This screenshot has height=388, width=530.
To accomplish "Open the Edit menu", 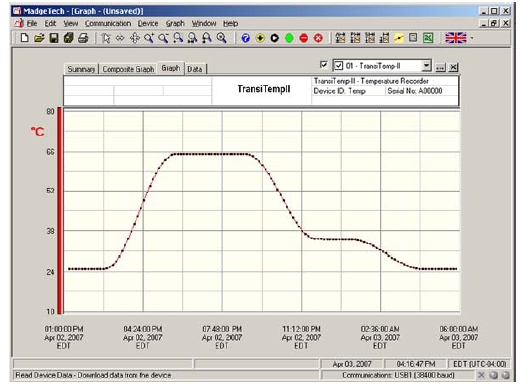I will (x=50, y=23).
